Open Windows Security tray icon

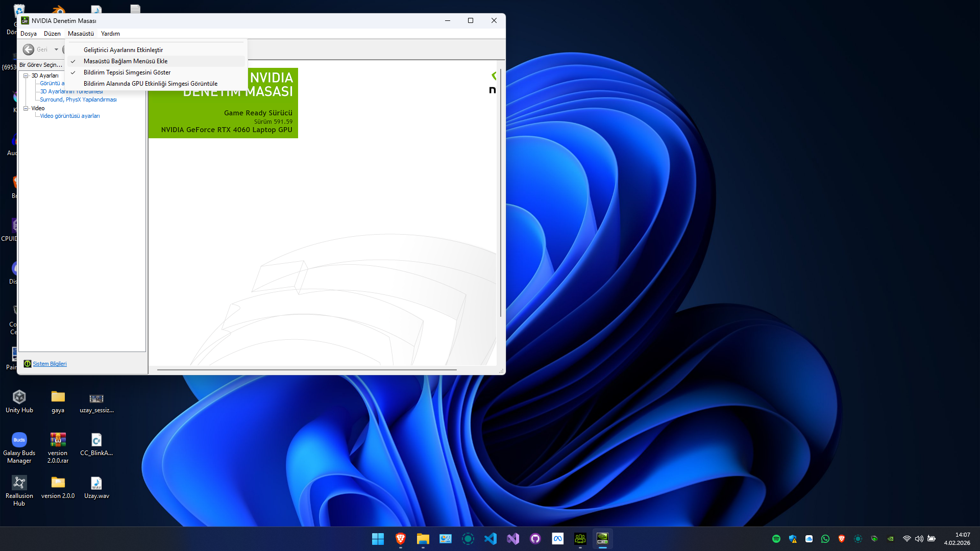coord(793,539)
